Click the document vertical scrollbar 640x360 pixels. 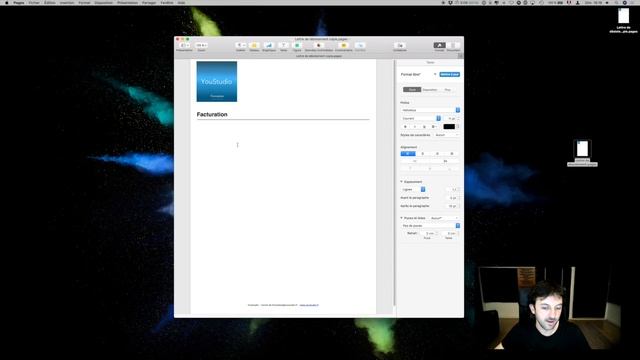point(394,183)
